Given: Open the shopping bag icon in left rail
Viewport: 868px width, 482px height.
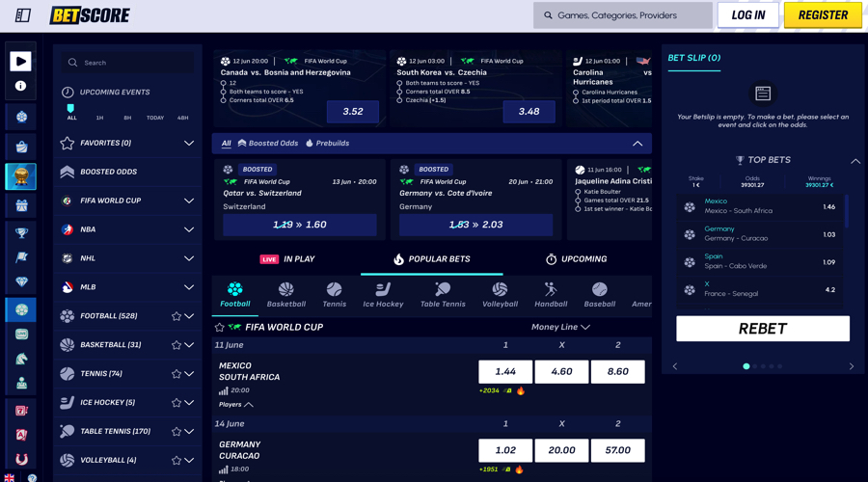Looking at the screenshot, I should [21, 147].
